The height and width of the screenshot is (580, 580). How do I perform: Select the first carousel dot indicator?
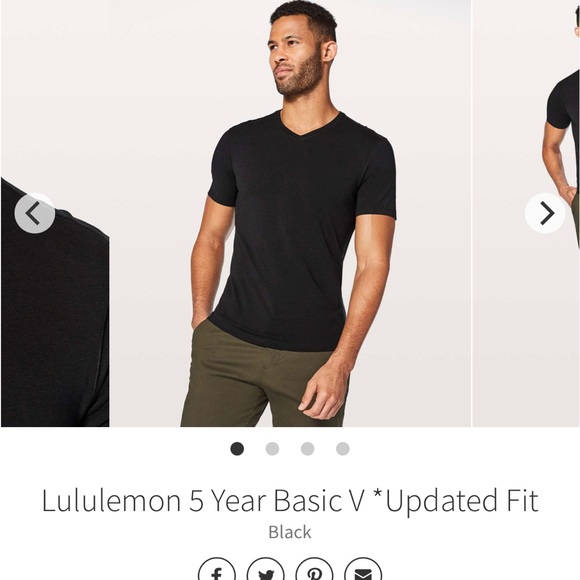237,449
